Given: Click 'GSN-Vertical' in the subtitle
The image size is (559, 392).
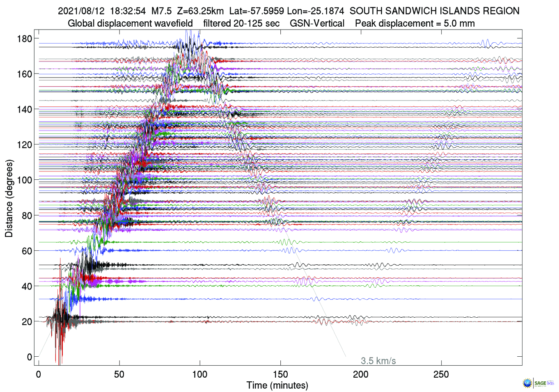Looking at the screenshot, I should click(317, 23).
